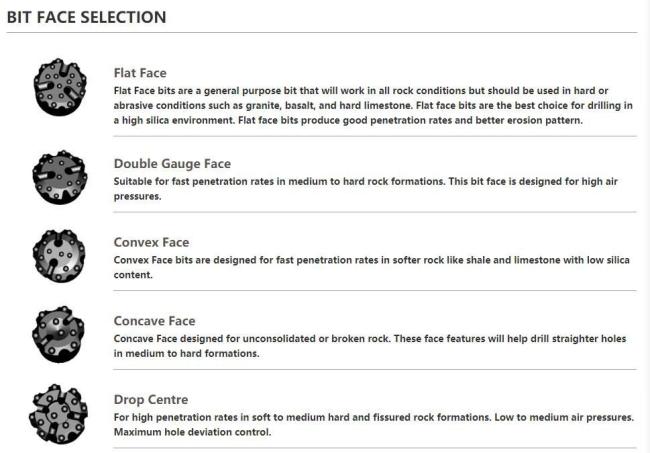Click the Flat Face description paragraph
The width and height of the screenshot is (650, 453).
(370, 106)
